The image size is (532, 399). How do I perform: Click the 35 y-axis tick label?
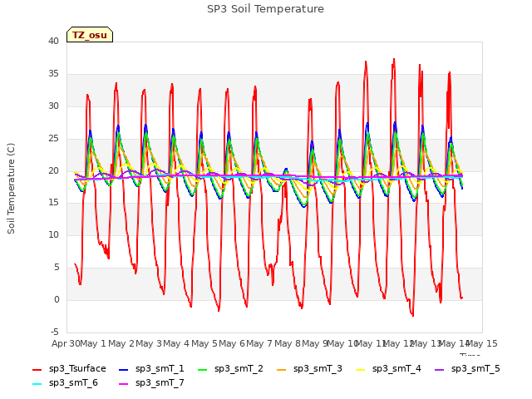click(53, 74)
